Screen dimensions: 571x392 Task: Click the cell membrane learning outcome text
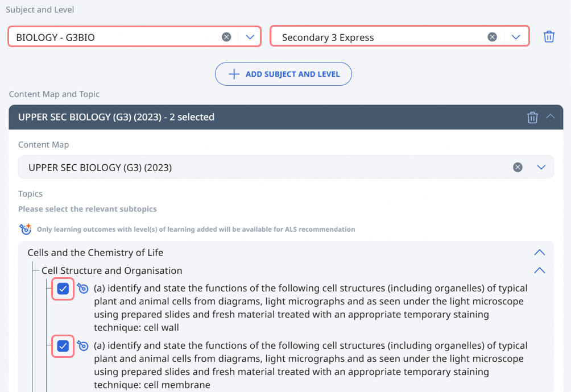pos(311,365)
